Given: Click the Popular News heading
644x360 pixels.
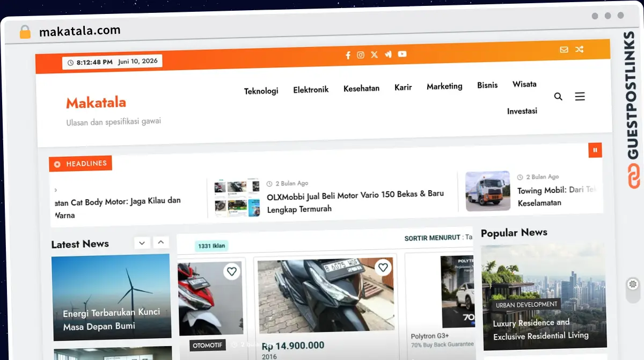Looking at the screenshot, I should 514,233.
